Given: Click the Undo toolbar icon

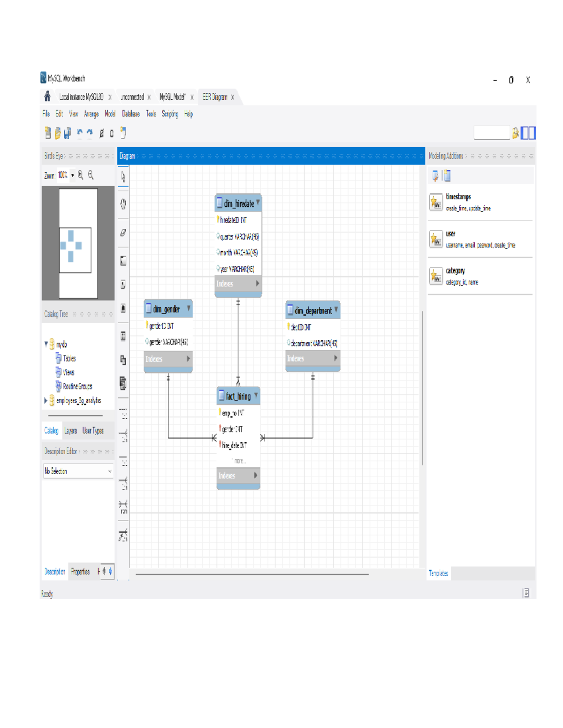Looking at the screenshot, I should click(x=79, y=133).
